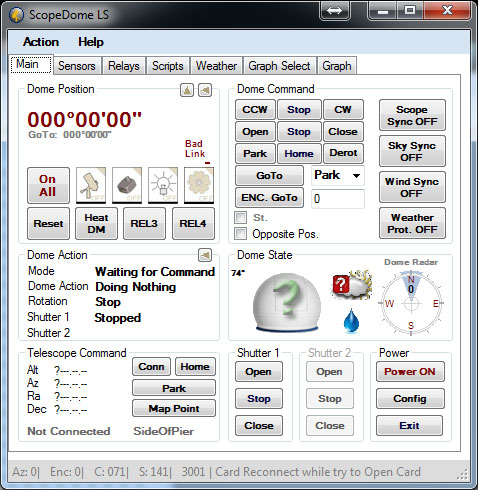Toggle Wind Sync OFF button
478x490 pixels.
coord(412,187)
